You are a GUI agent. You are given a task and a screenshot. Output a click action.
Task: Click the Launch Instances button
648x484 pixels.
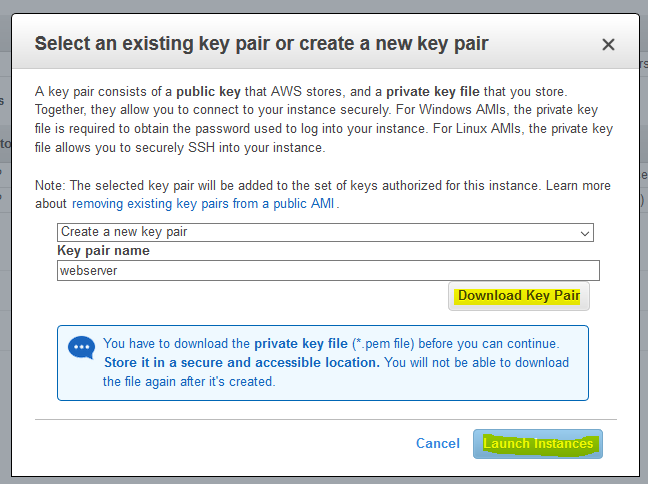pos(538,444)
